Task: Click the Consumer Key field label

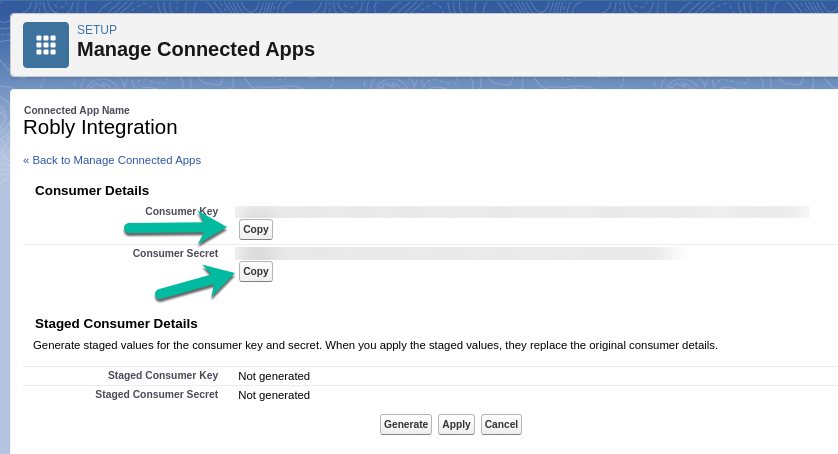Action: pyautogui.click(x=181, y=211)
